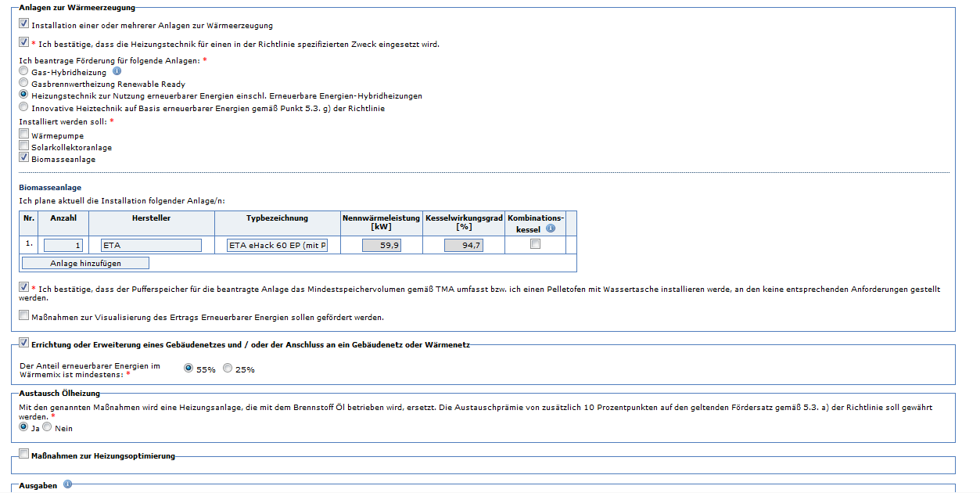Select Gas-Hybridheizung radio option
This screenshot has width=980, height=493.
click(23, 71)
